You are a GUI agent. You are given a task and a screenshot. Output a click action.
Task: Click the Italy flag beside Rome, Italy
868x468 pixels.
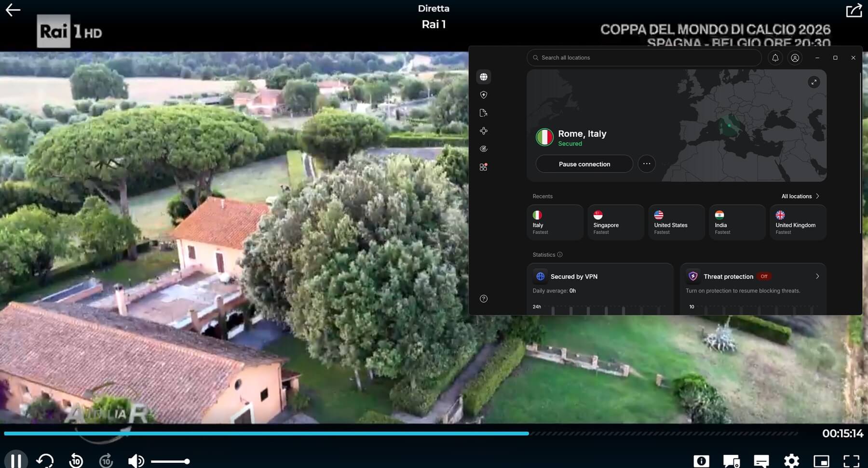pos(544,137)
